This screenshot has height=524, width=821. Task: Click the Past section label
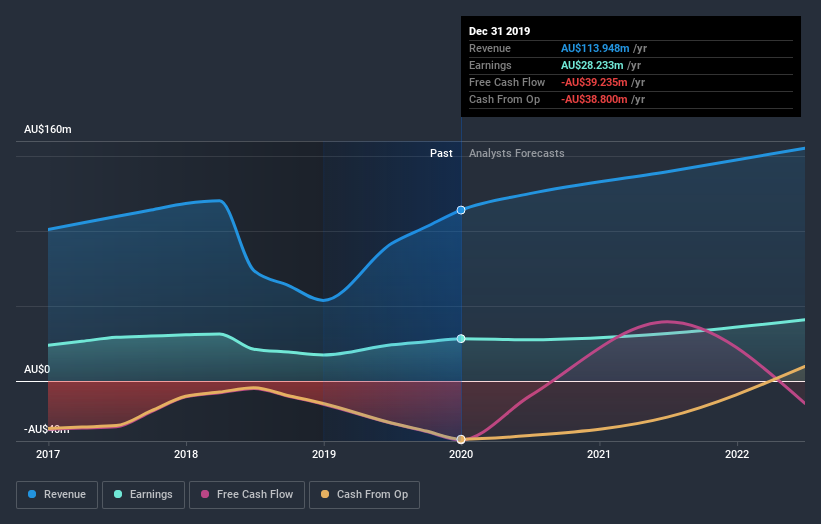(x=441, y=153)
